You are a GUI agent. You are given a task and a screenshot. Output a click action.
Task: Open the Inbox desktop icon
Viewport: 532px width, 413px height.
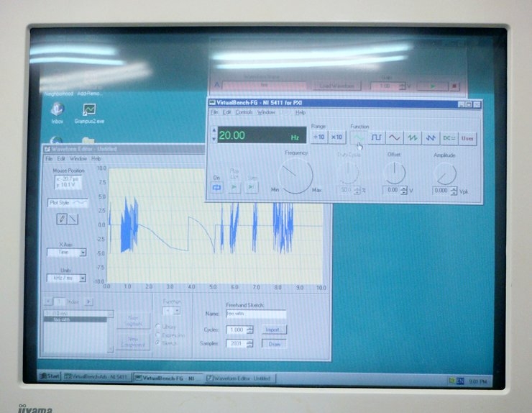point(57,114)
